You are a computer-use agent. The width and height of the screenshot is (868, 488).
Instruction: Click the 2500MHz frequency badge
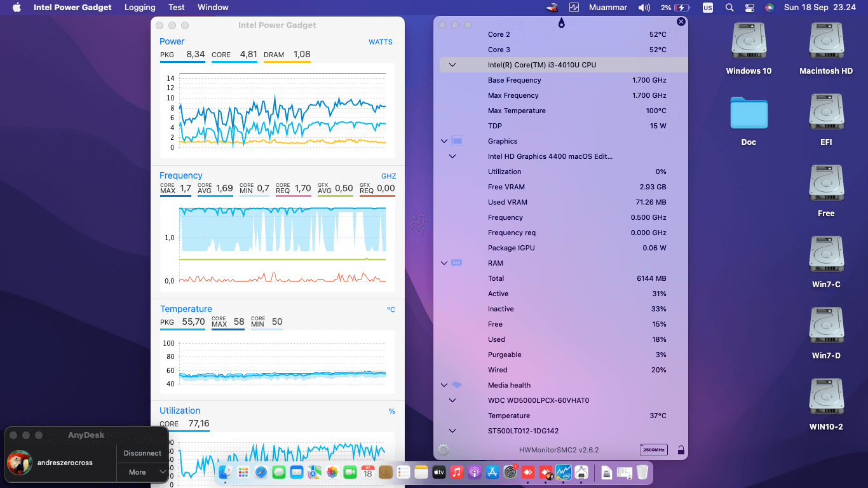(653, 450)
